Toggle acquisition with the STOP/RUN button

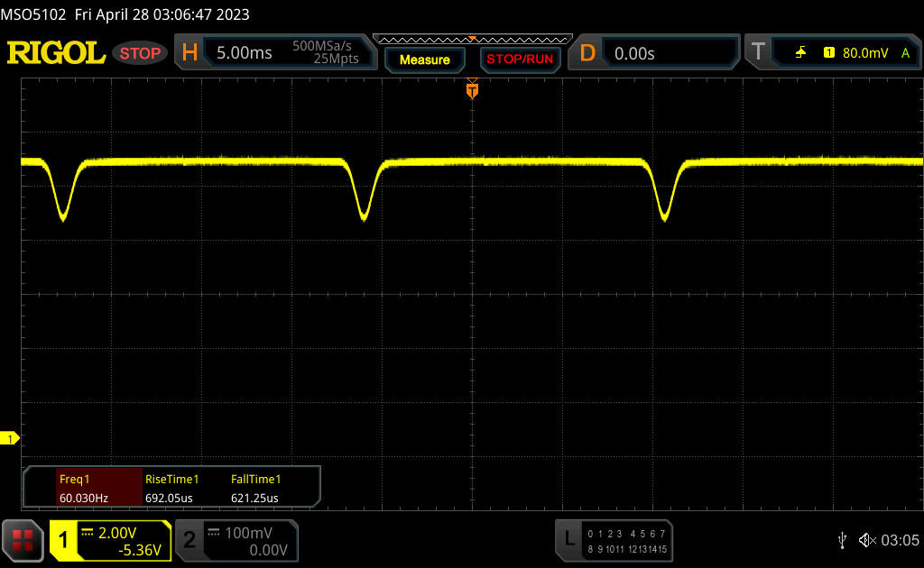pos(519,60)
